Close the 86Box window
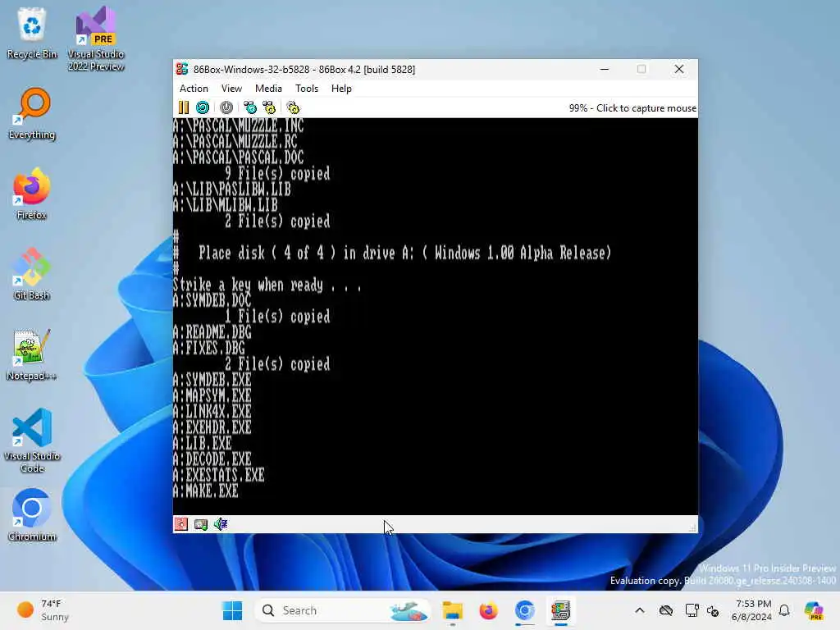The height and width of the screenshot is (630, 840). 678,69
